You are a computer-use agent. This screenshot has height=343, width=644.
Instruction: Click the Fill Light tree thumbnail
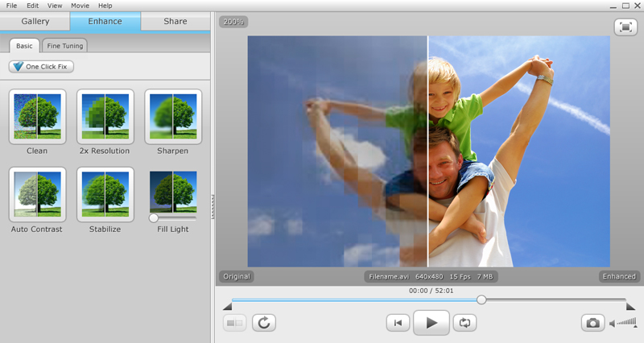coord(173,192)
